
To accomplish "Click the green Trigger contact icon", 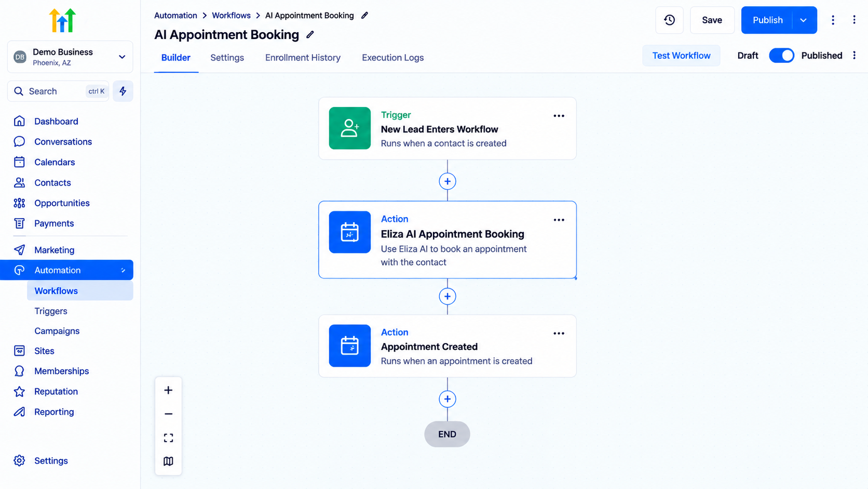I will point(350,128).
